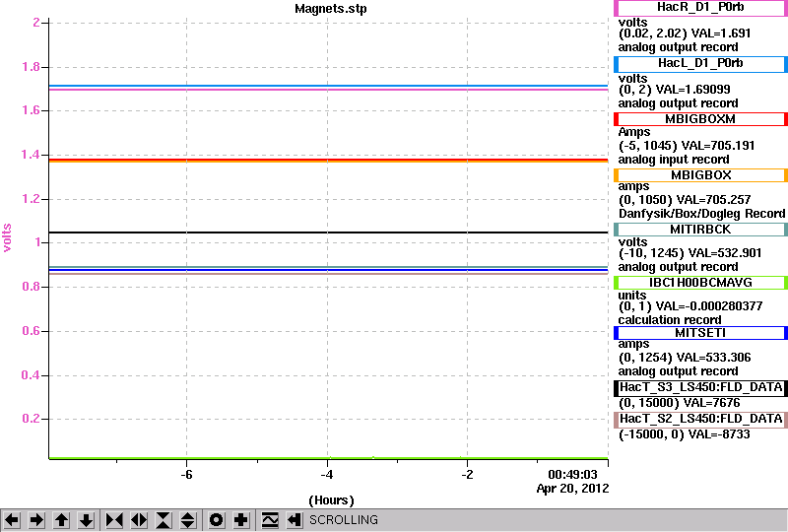Select the blue MITSETI legend entry

[x=700, y=333]
